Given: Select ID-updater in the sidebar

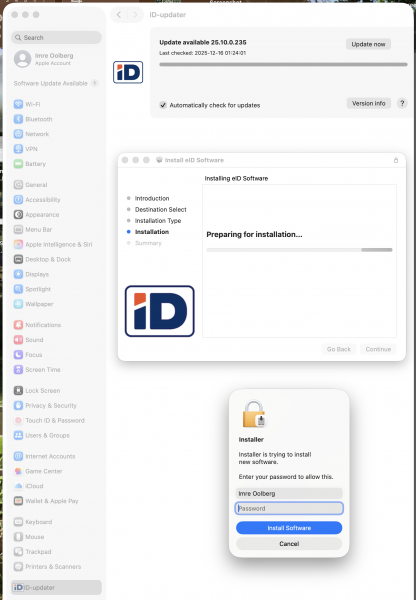Looking at the screenshot, I should coord(56,587).
